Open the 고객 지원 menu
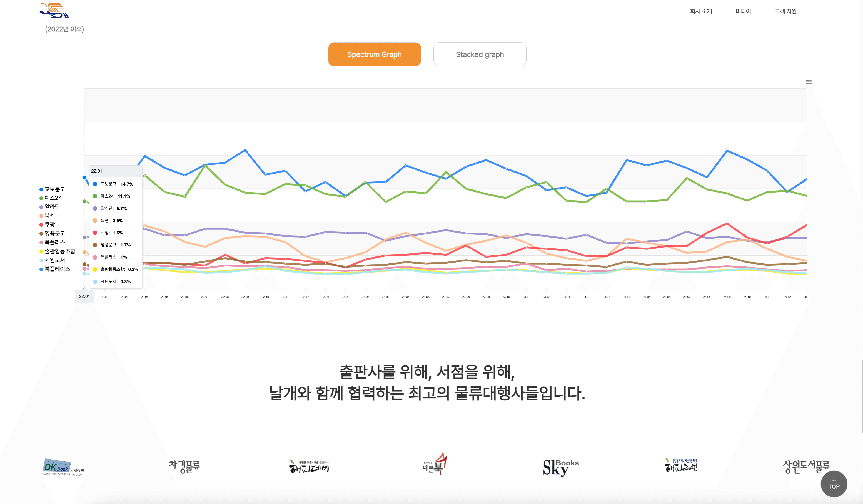 [x=785, y=11]
